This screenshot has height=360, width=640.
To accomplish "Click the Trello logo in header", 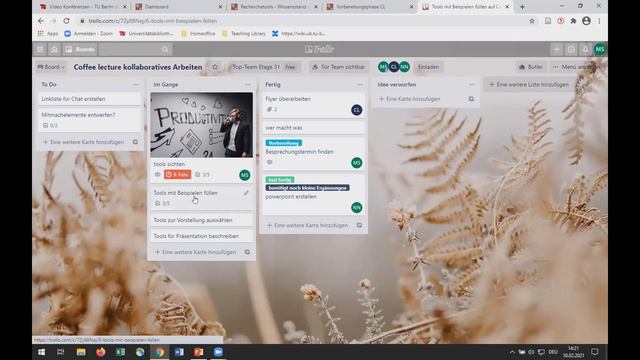I will click(x=320, y=49).
